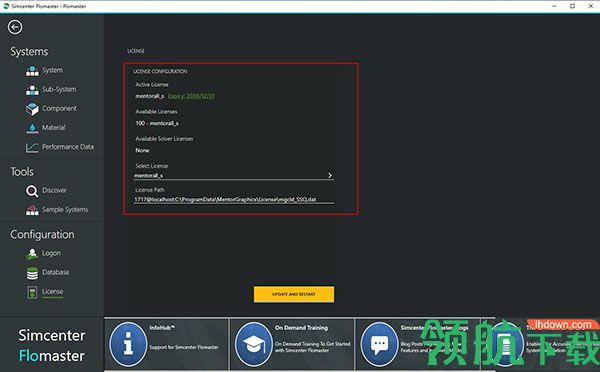Select the Sub-System menu label
Screen dimensions: 600x372
(x=59, y=89)
